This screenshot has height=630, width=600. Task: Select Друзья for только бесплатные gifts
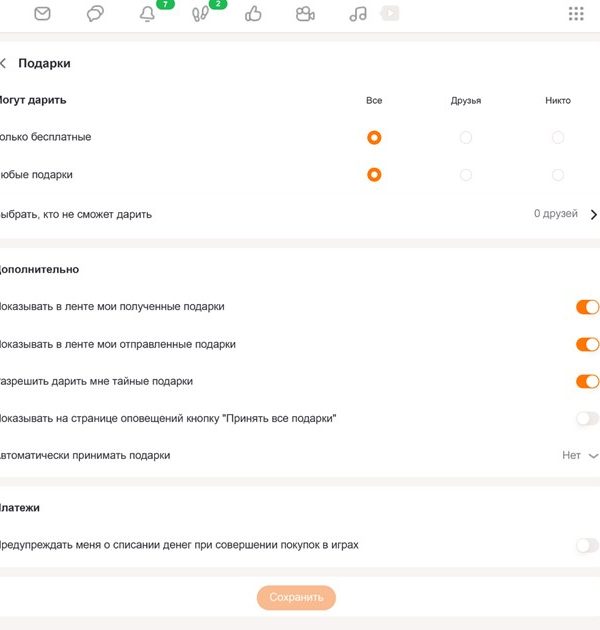pyautogui.click(x=466, y=138)
